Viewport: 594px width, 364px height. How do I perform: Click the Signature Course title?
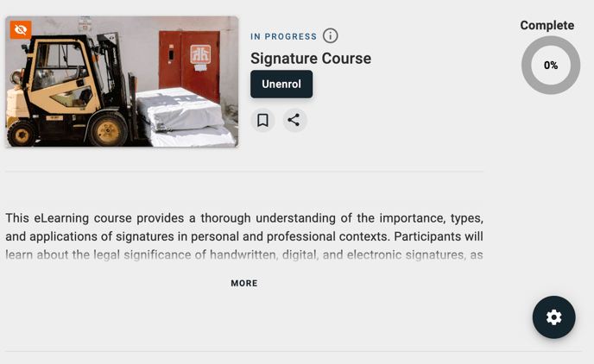pos(311,59)
